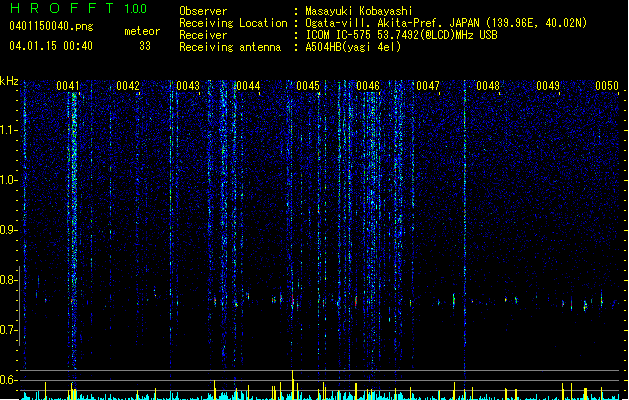Click the 0048 time marker

pyautogui.click(x=488, y=86)
